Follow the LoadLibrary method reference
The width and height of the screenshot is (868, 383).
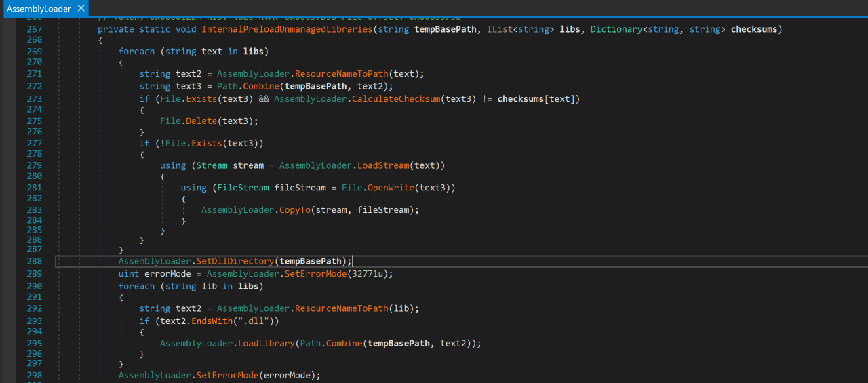pyautogui.click(x=266, y=343)
